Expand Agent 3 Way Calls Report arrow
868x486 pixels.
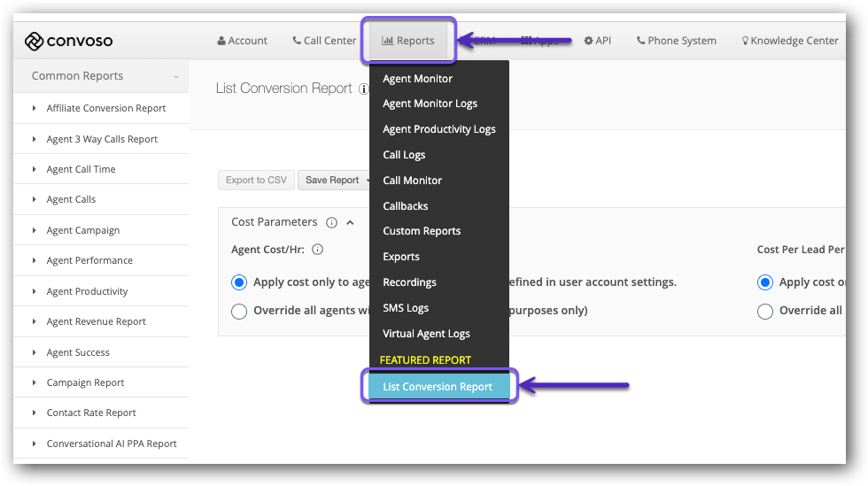click(35, 139)
